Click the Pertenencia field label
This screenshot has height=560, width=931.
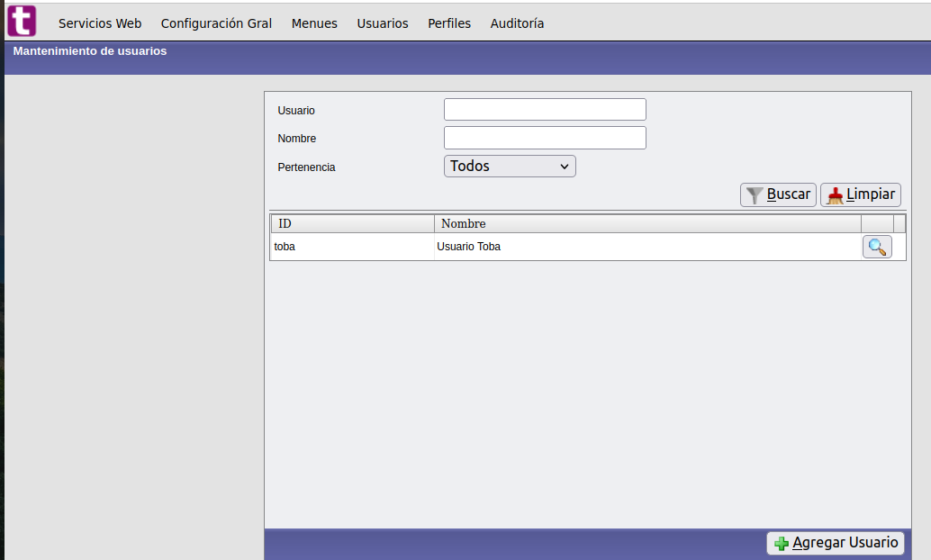point(306,167)
